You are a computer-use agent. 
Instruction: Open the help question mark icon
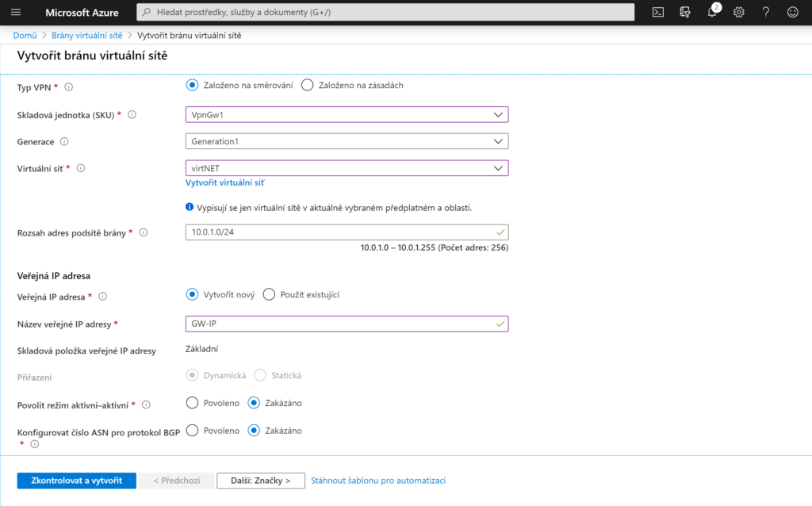tap(766, 12)
